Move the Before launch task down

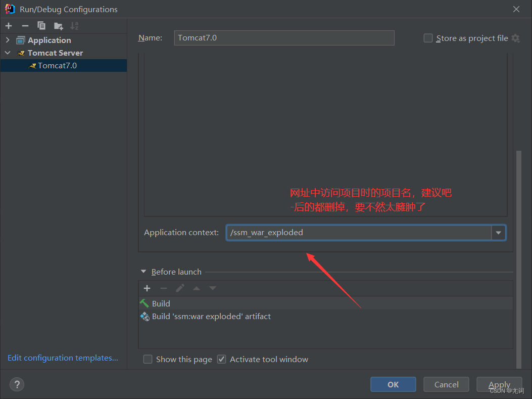(213, 288)
